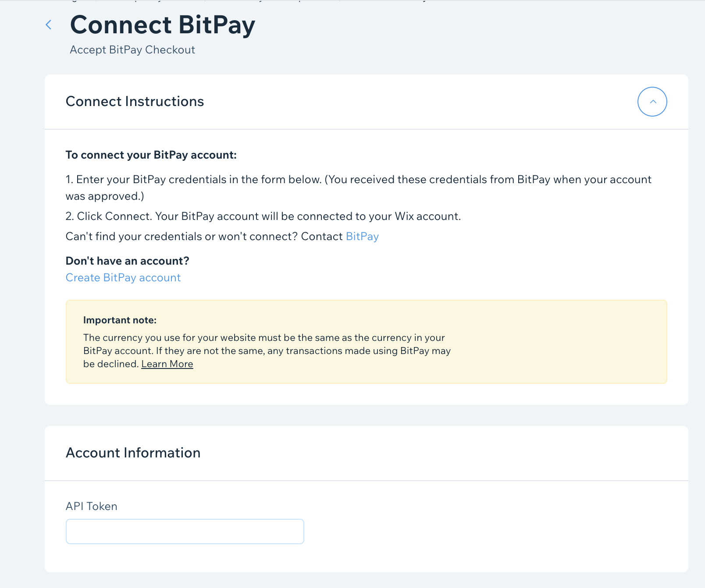Click 'To connect your BitPay account:' heading
The height and width of the screenshot is (588, 705).
151,155
